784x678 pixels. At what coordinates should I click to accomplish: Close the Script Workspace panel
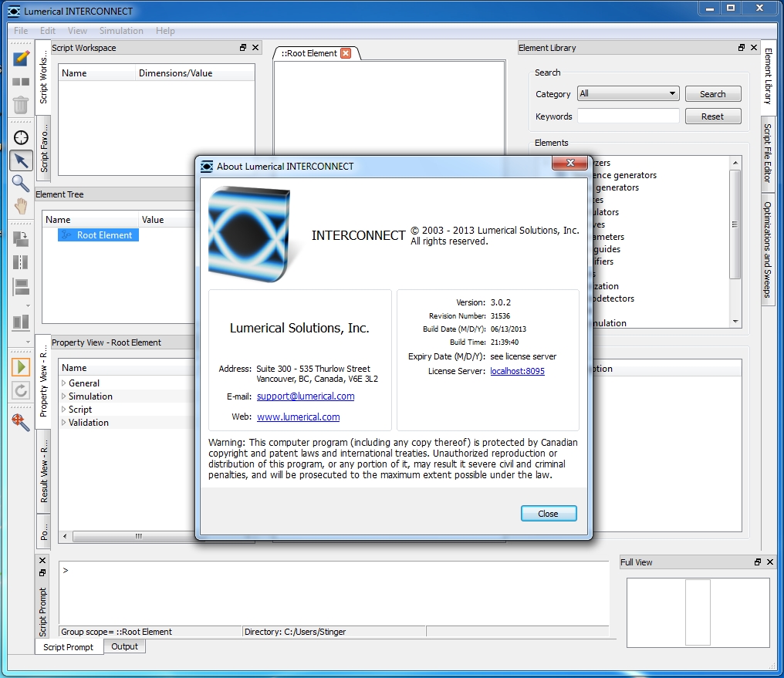point(255,48)
